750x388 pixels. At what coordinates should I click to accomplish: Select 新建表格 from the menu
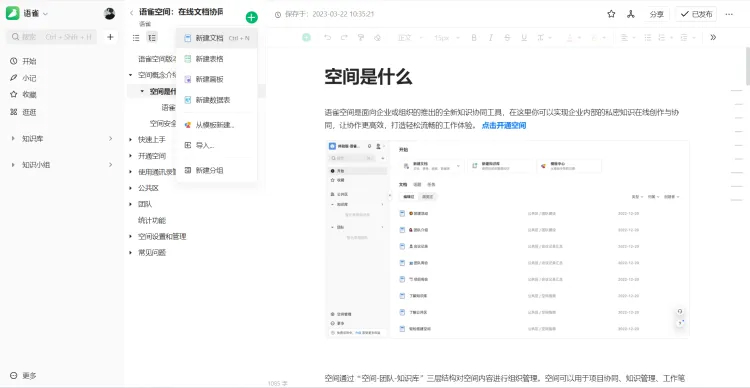[217, 59]
